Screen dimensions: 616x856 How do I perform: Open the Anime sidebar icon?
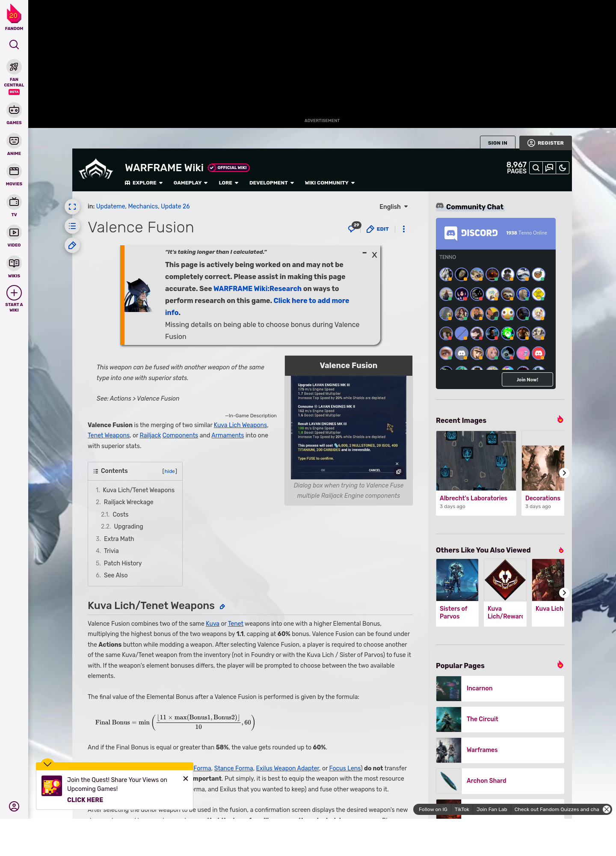click(x=14, y=141)
